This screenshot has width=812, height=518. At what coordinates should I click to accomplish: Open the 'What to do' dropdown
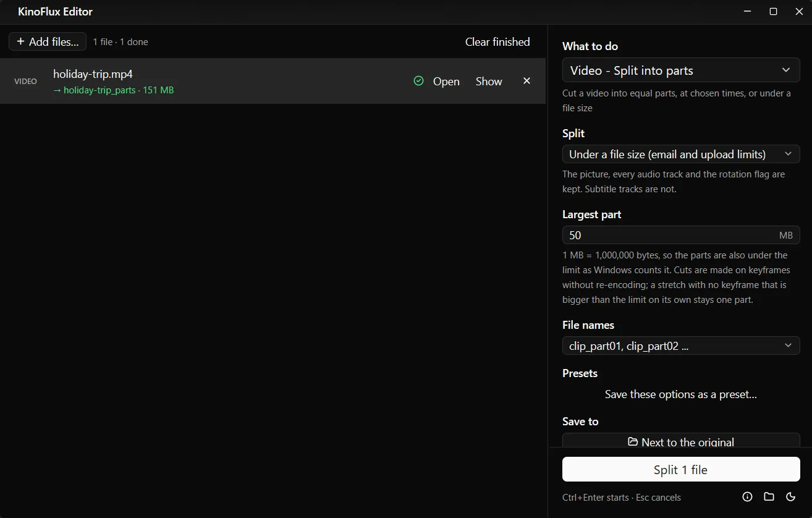point(681,70)
